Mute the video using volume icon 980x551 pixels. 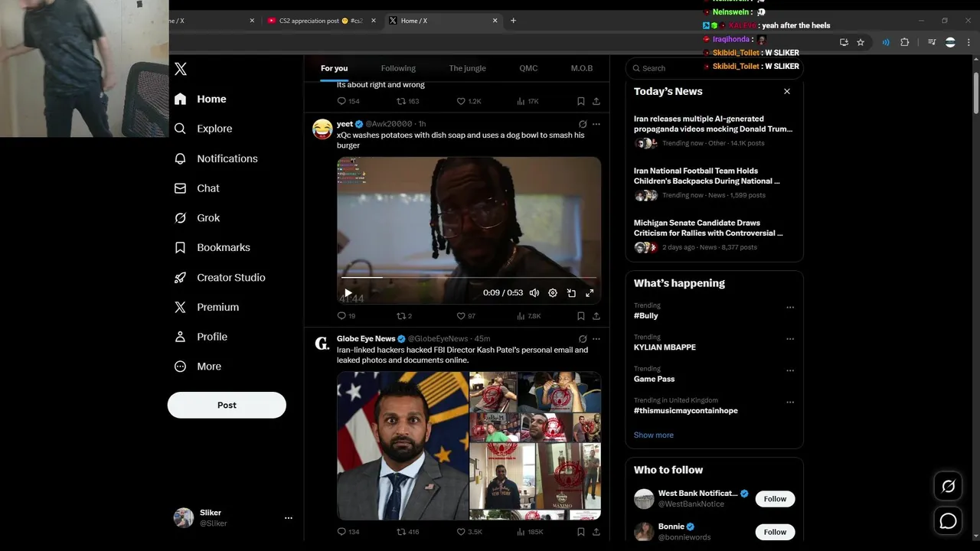click(x=534, y=293)
